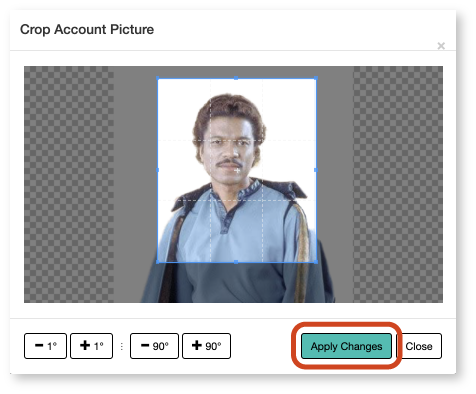Rotate image minus 90 degrees
Image resolution: width=476 pixels, height=394 pixels.
154,346
